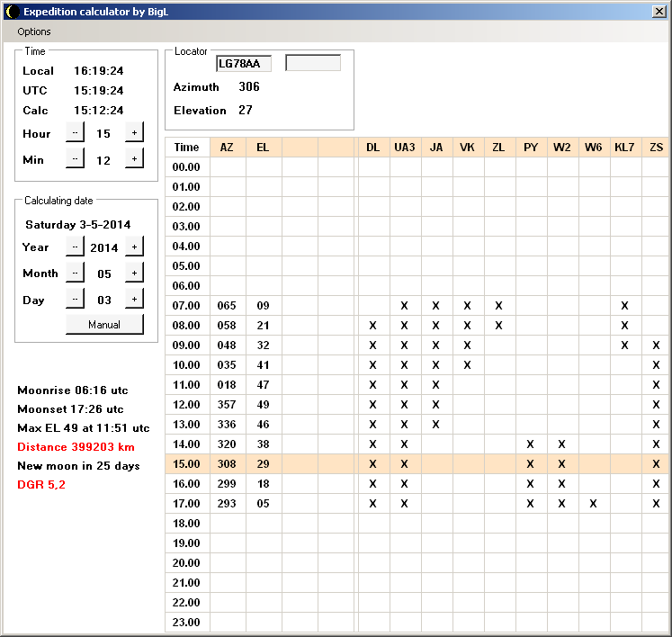Click the KL7 column header
The image size is (672, 637).
click(623, 148)
